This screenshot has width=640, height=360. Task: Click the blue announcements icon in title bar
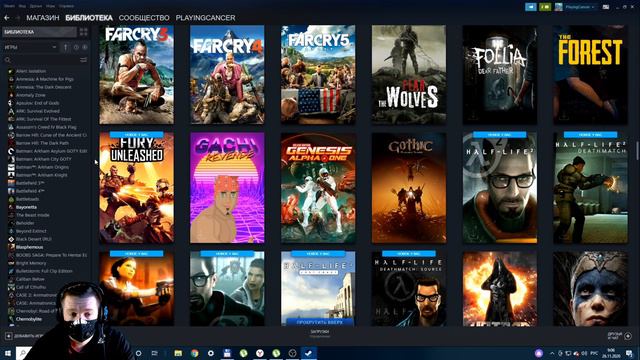pos(531,7)
